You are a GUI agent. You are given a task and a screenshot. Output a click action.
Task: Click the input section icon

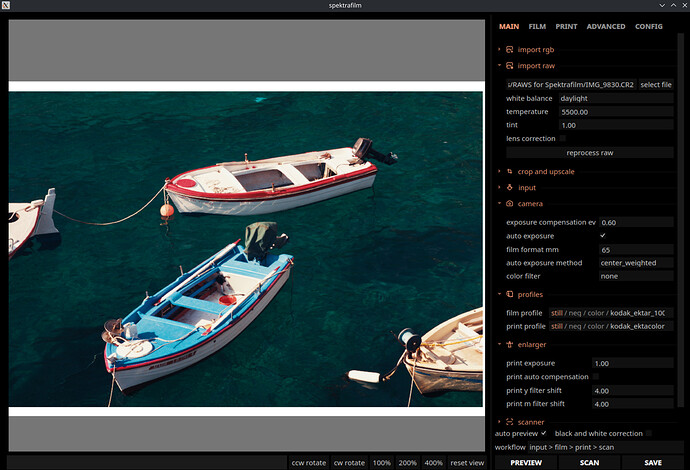coord(510,187)
